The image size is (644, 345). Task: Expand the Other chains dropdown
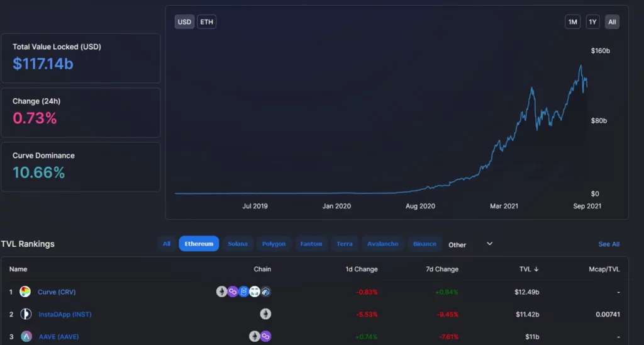click(x=489, y=244)
